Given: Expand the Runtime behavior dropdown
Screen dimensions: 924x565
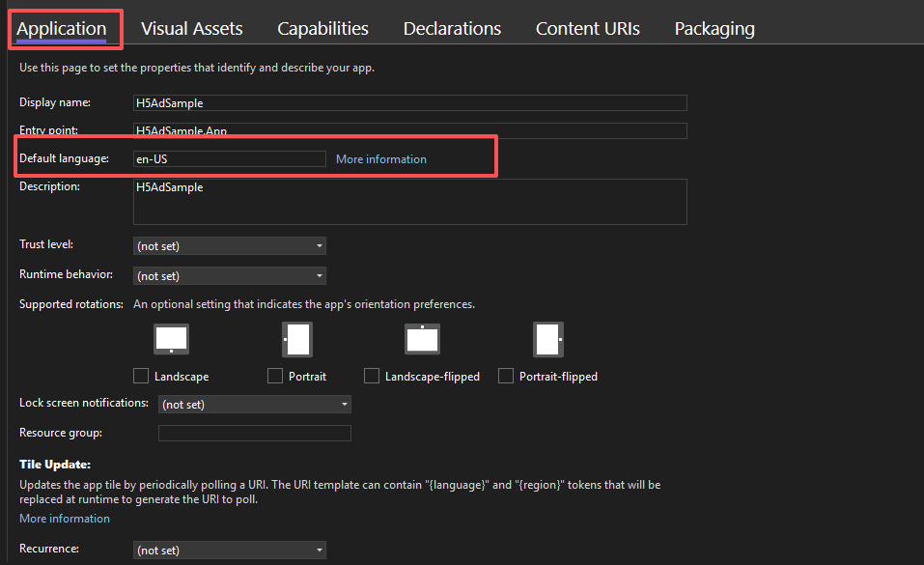Looking at the screenshot, I should pyautogui.click(x=229, y=276).
